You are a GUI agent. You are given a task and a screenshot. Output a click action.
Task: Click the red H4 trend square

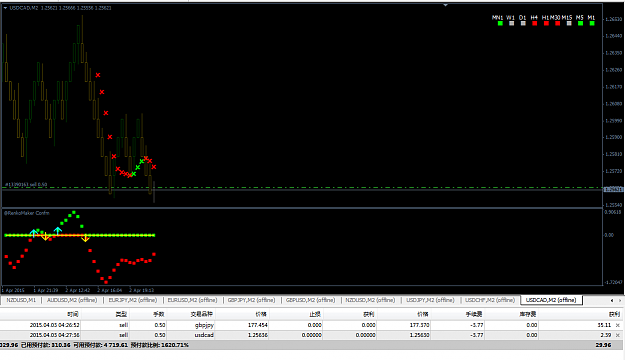(x=535, y=24)
